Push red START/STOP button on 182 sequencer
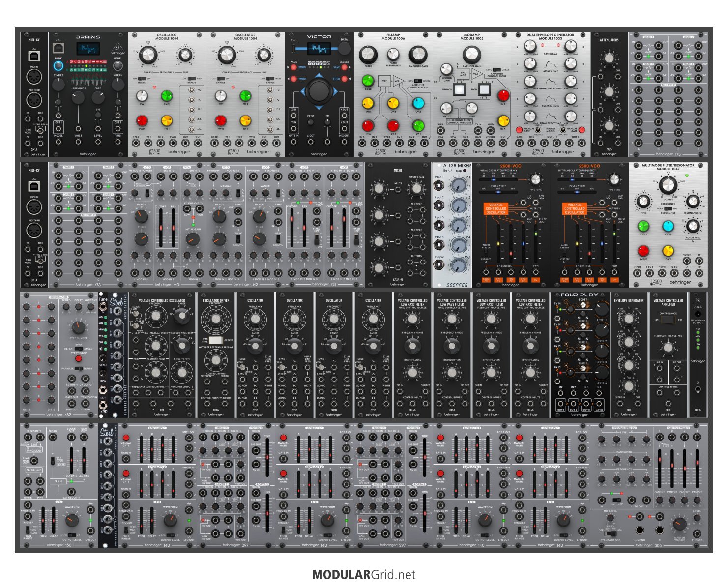Viewport: 728px width, 585px height. click(x=79, y=358)
